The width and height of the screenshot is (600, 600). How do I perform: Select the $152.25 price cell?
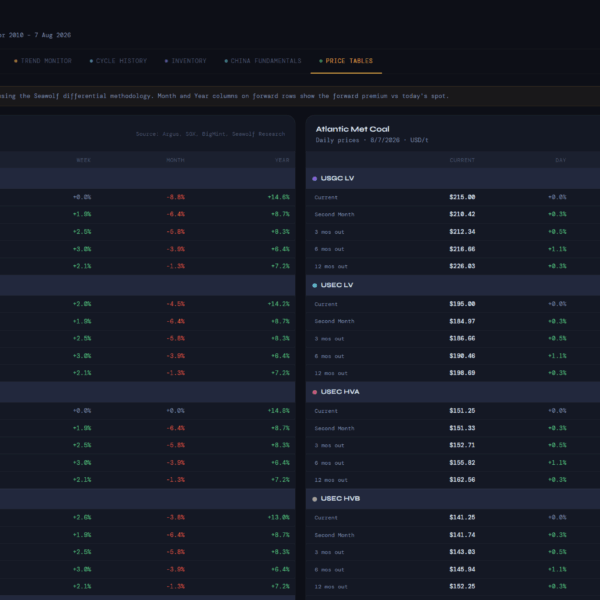[x=462, y=586]
